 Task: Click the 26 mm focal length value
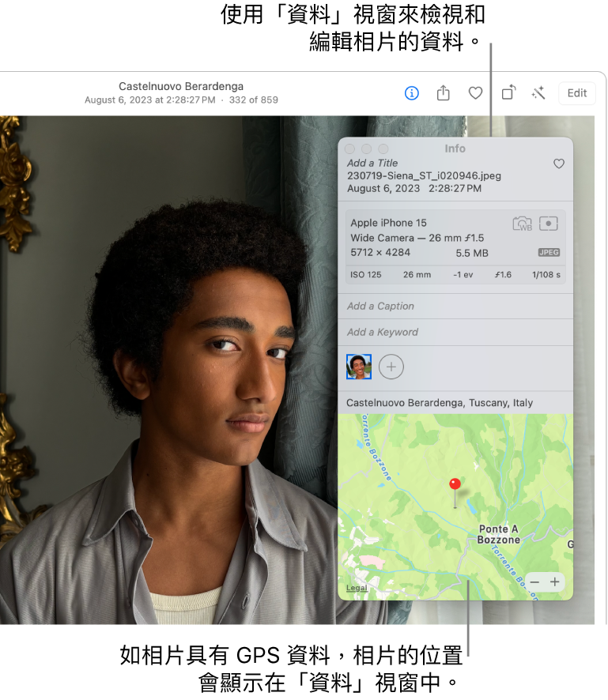point(417,275)
